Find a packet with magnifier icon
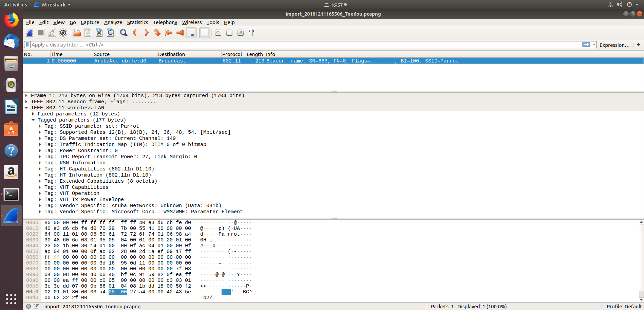This screenshot has width=644, height=310. pos(124,33)
